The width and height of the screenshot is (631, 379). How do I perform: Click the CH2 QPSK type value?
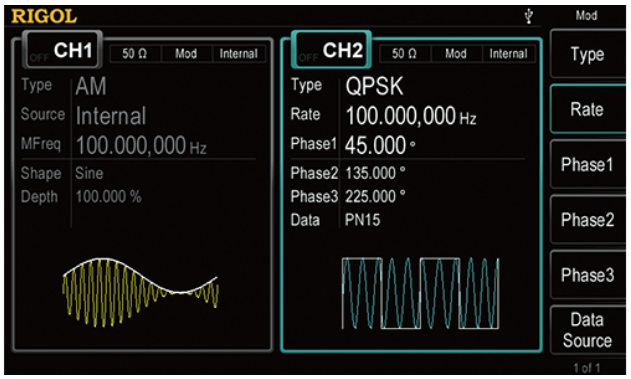tap(374, 86)
